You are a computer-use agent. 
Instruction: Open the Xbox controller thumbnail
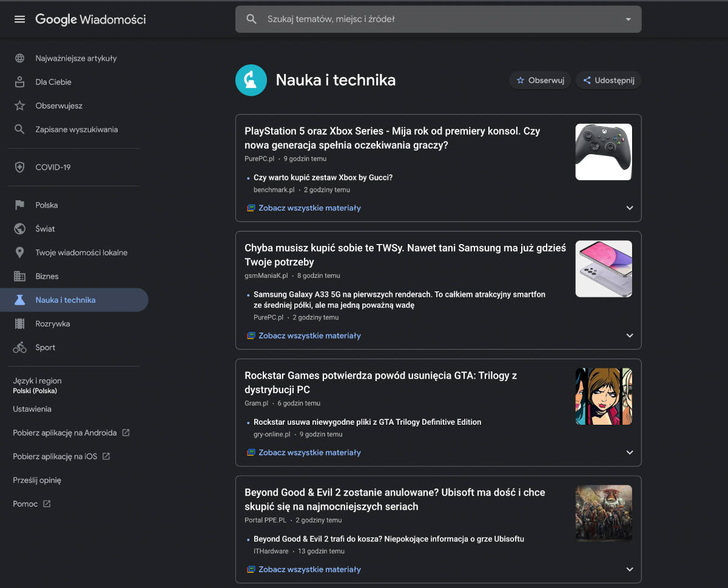click(604, 152)
